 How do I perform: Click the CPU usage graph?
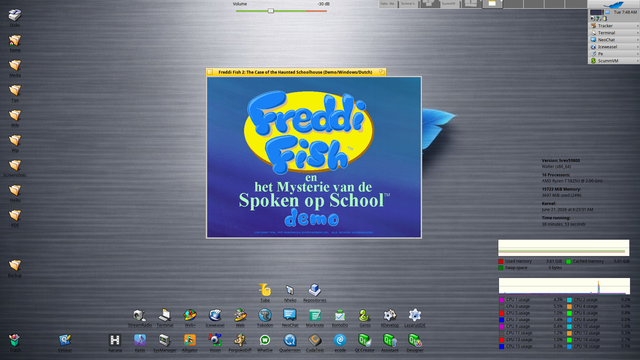point(564,286)
